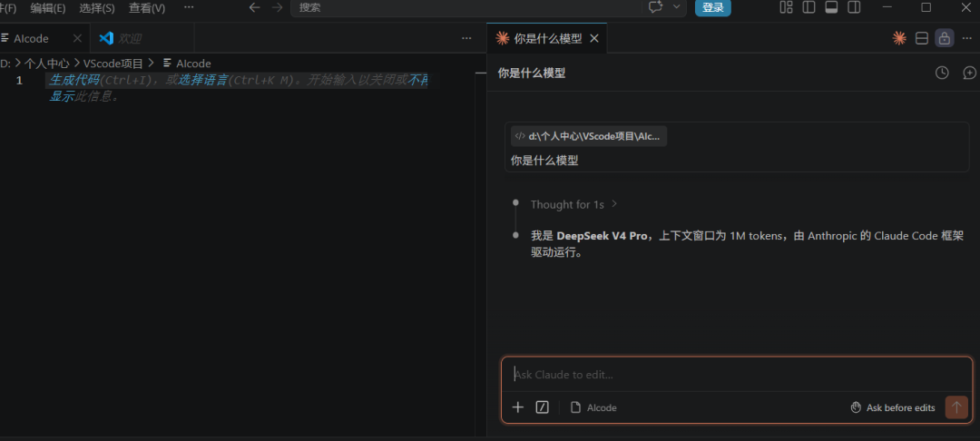Image resolution: width=980 pixels, height=441 pixels.
Task: Click line number 1 in the editor
Action: (x=19, y=80)
